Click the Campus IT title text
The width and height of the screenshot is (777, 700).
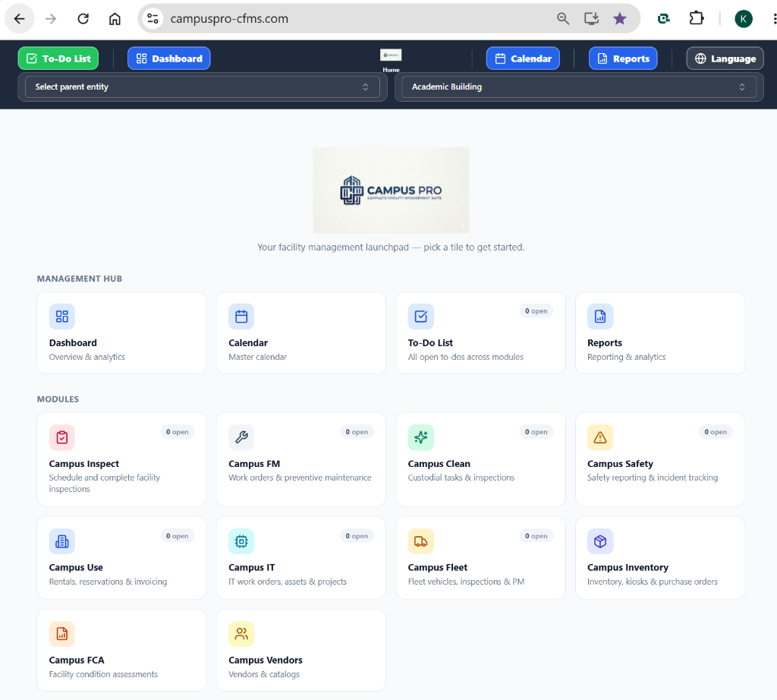(x=252, y=568)
